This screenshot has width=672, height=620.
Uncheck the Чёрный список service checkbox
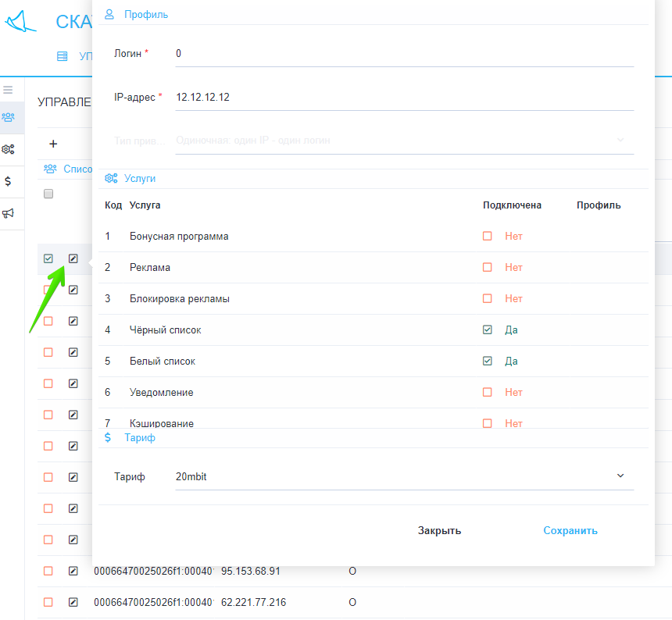(488, 330)
